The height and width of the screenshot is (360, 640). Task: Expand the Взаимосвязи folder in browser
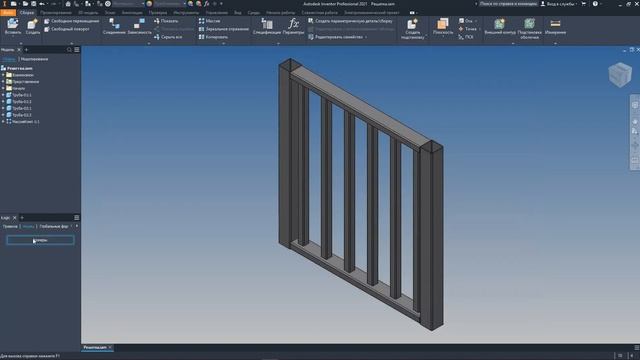(x=3, y=75)
